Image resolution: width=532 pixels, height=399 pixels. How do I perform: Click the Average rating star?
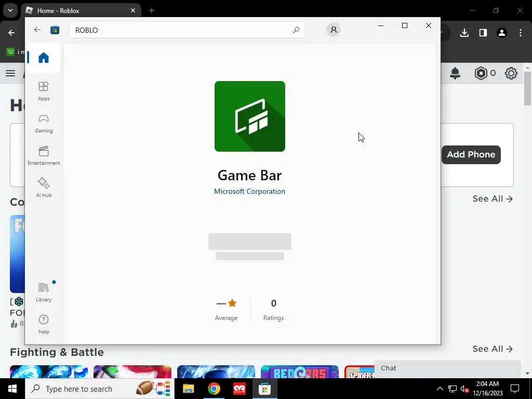click(x=232, y=303)
